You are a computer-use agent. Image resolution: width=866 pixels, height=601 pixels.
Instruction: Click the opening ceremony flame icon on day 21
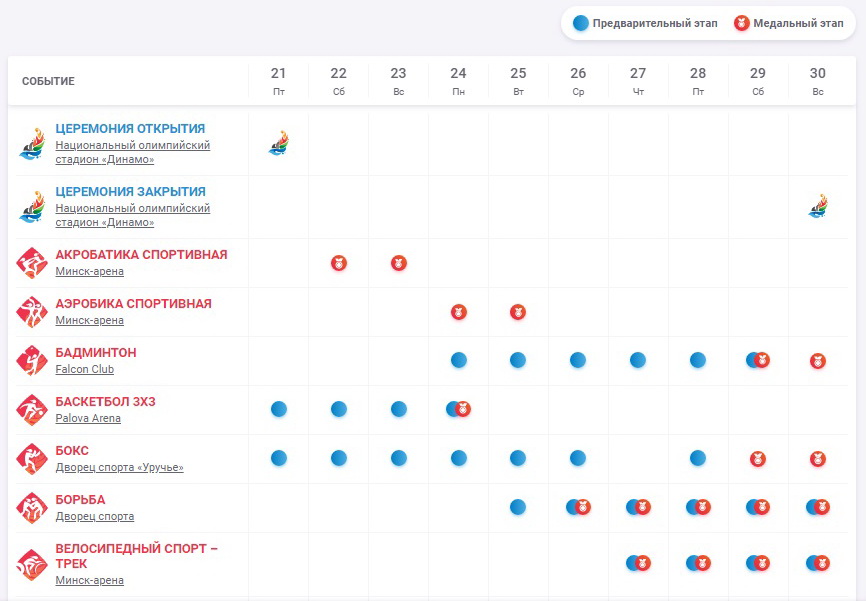pos(279,143)
